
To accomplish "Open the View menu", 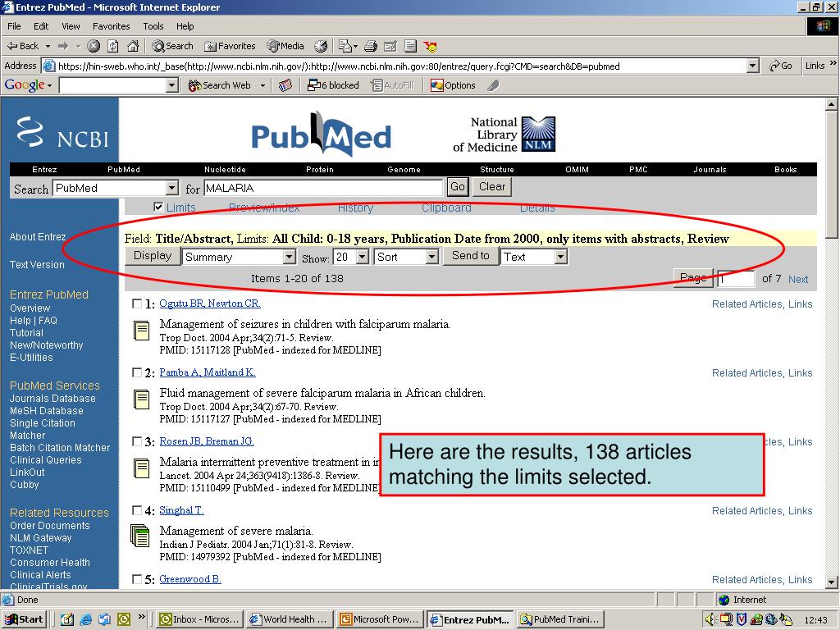I will 71,26.
